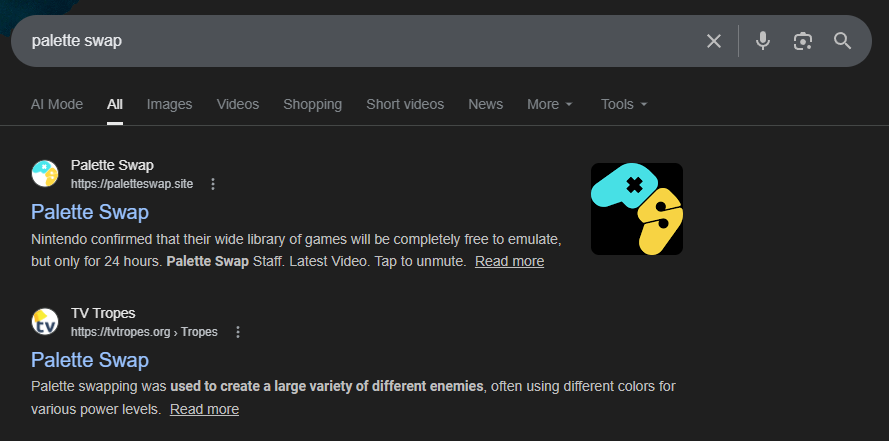Click the bold 'used to create a large variety' text
Viewport: 889px width, 441px height.
[x=327, y=387]
